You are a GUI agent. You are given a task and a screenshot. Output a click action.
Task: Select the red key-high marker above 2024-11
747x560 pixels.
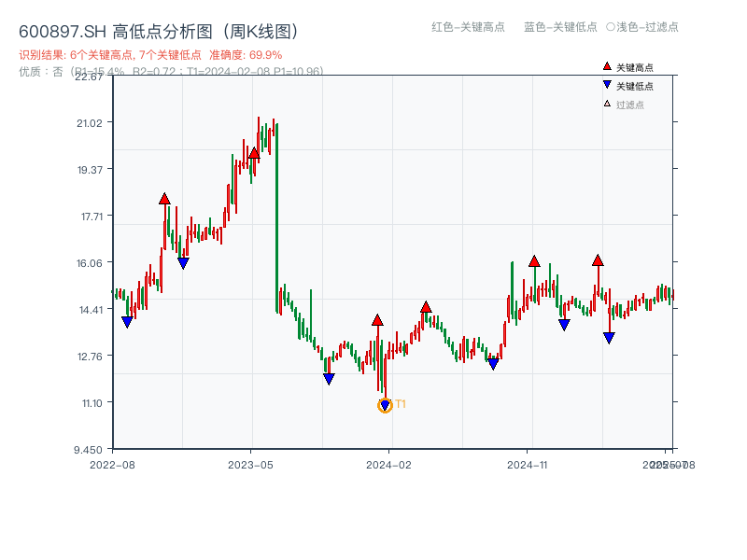534,261
